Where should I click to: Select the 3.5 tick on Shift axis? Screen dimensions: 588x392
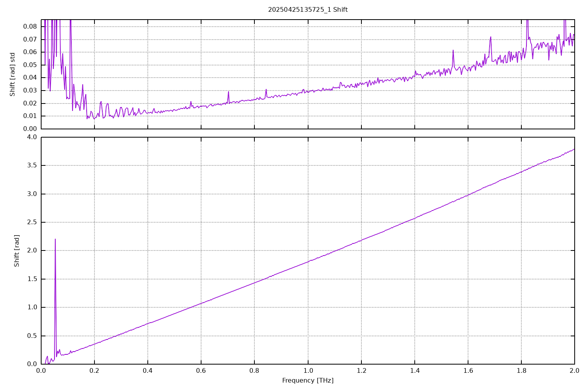pos(32,165)
